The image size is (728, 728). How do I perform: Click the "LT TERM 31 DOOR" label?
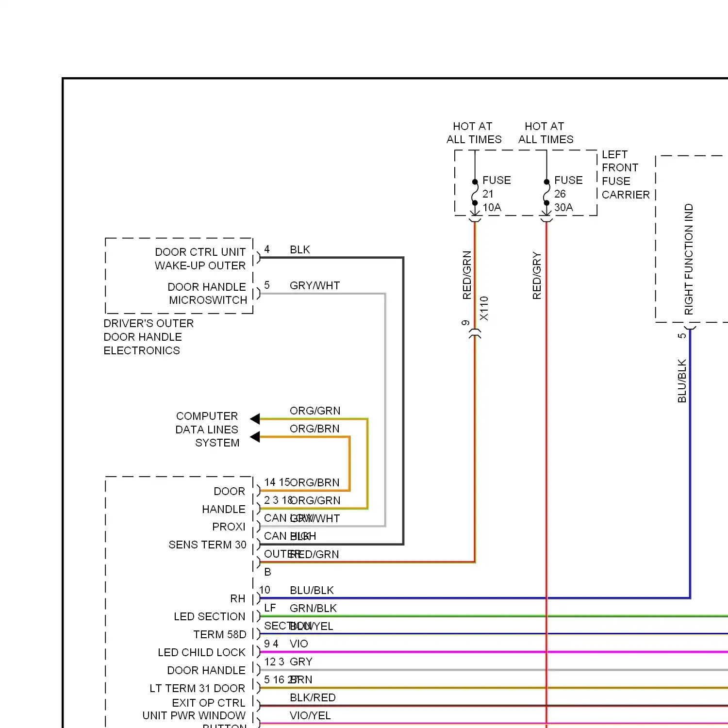tap(198, 688)
